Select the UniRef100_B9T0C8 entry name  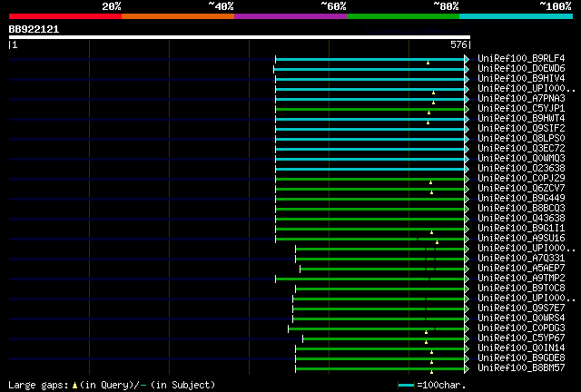point(521,289)
